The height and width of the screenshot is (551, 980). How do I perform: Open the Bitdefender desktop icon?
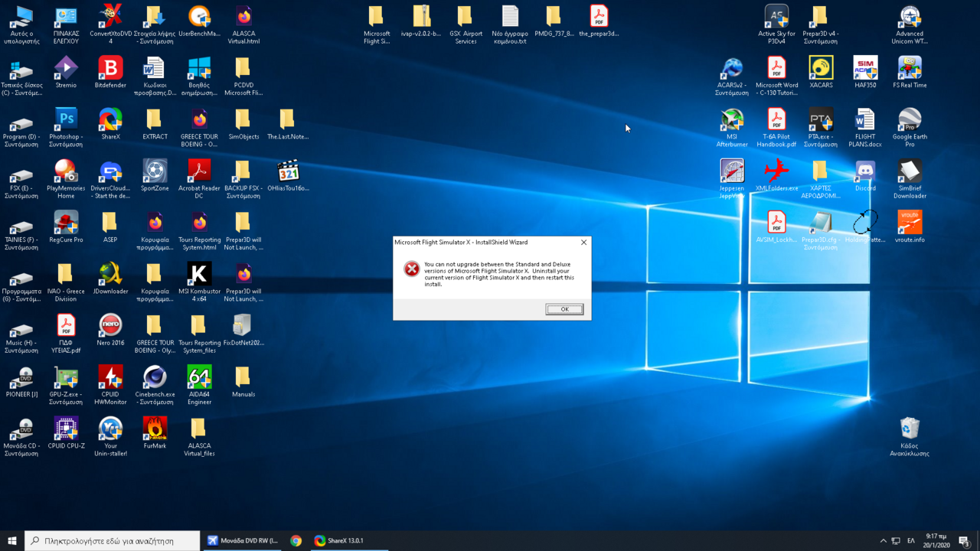click(110, 72)
